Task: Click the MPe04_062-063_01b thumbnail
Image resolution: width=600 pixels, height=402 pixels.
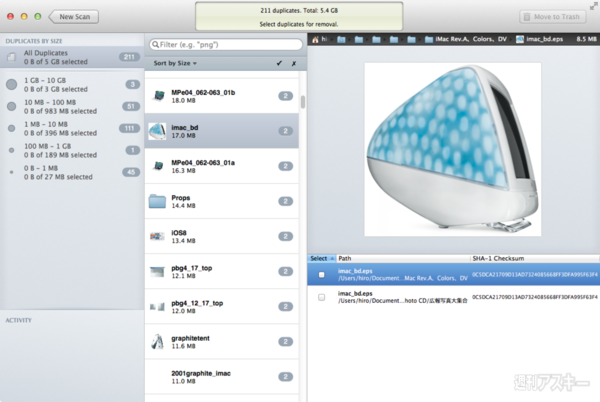Action: pyautogui.click(x=158, y=96)
